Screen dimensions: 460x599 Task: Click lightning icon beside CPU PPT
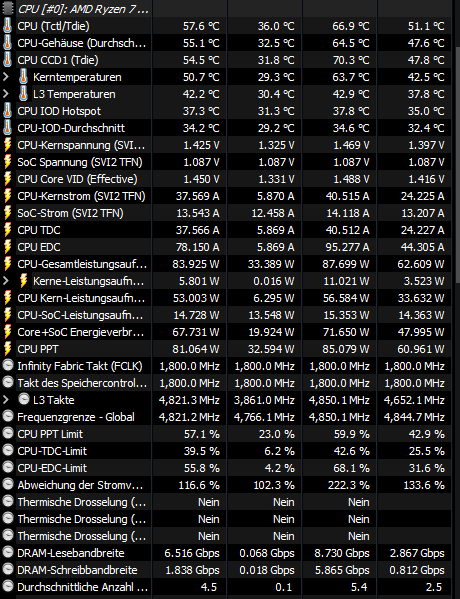[7, 349]
